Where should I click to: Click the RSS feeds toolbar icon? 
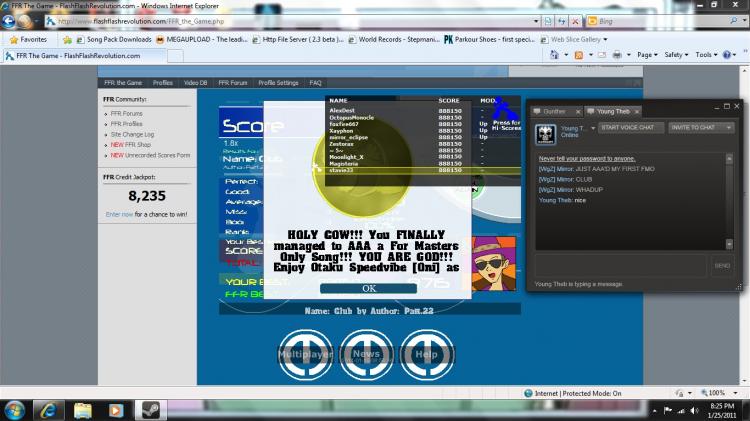click(x=579, y=55)
